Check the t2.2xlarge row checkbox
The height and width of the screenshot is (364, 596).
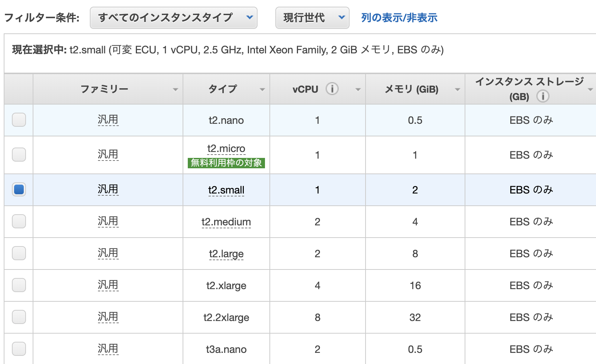tap(19, 317)
